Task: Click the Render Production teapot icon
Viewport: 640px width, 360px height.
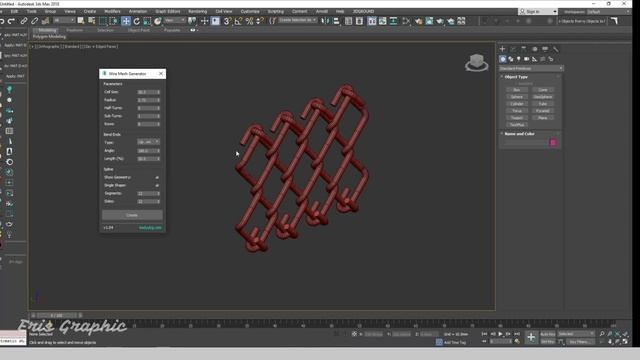Action: tap(451, 21)
